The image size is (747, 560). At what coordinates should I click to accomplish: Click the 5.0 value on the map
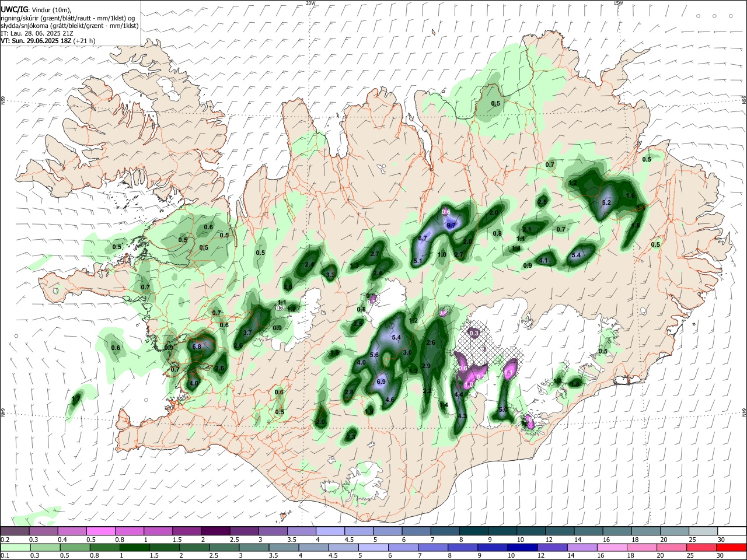[x=503, y=410]
